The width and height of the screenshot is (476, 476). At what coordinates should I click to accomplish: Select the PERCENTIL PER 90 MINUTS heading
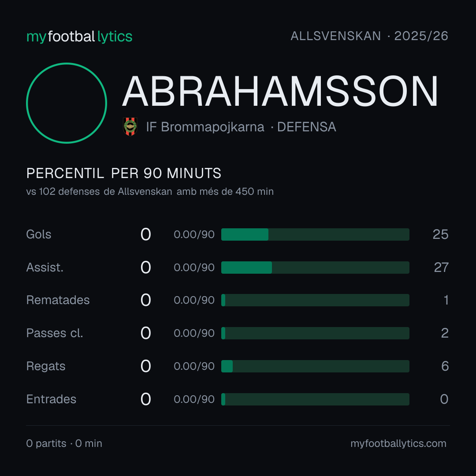[123, 173]
